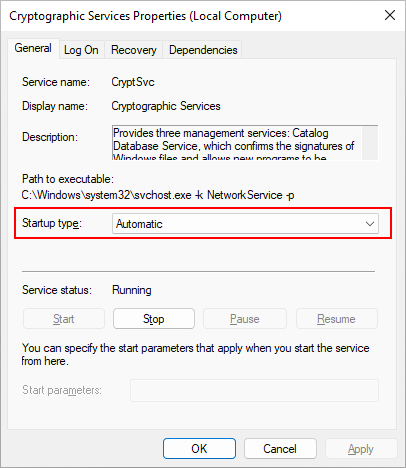Switch to the General tab

click(x=33, y=48)
